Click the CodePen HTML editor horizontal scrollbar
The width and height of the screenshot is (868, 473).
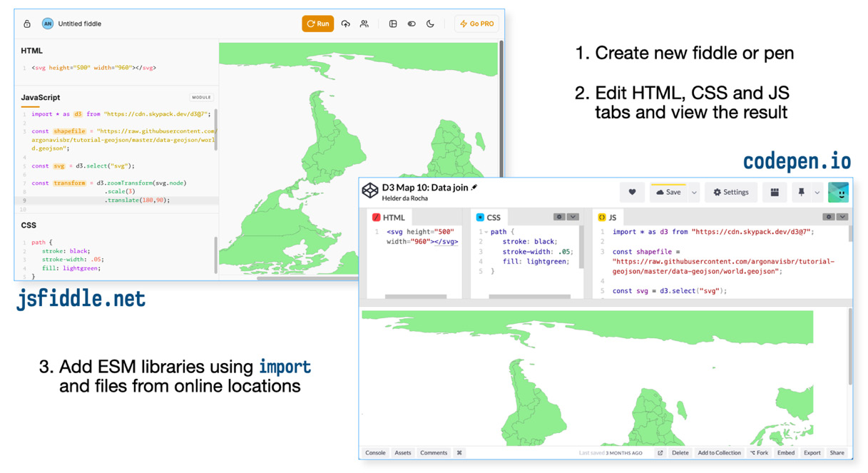tap(416, 296)
